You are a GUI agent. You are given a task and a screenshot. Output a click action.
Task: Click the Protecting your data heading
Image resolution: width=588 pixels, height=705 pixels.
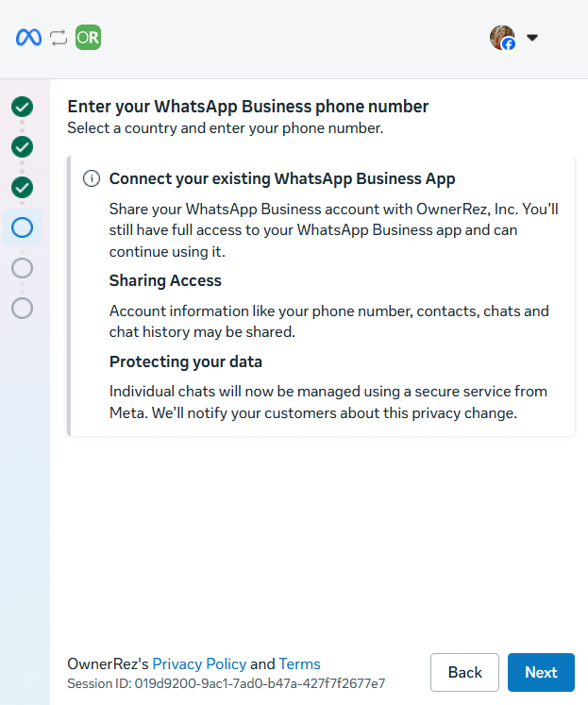coord(186,361)
